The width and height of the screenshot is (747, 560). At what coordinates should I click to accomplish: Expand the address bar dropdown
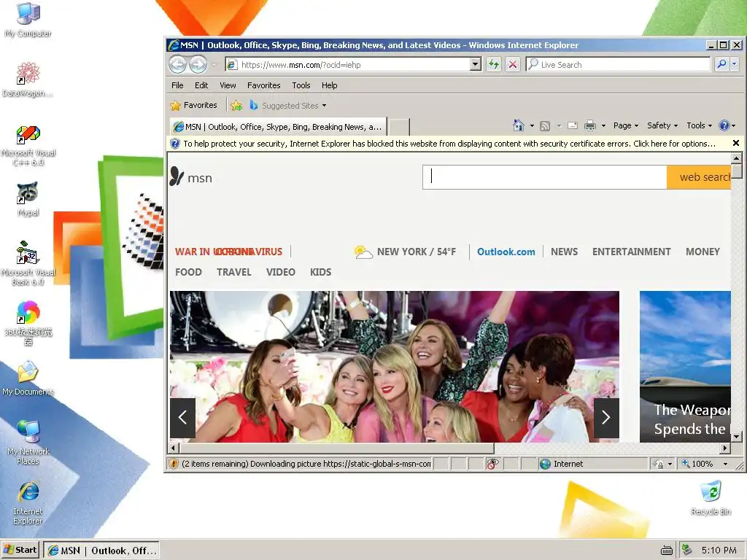click(x=476, y=65)
